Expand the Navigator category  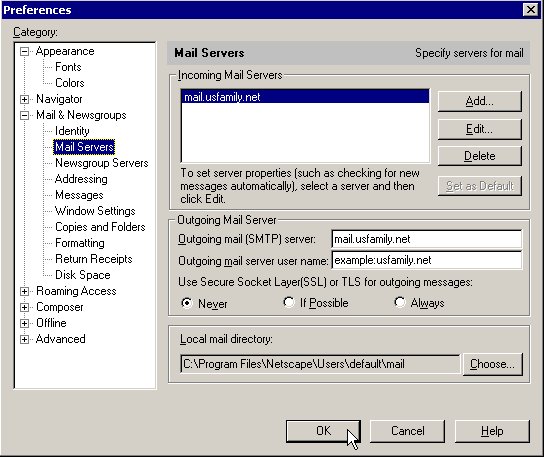24,100
